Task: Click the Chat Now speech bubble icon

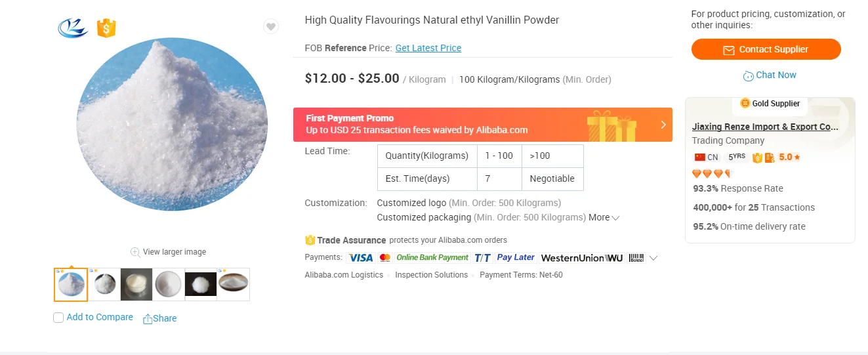Action: click(748, 76)
